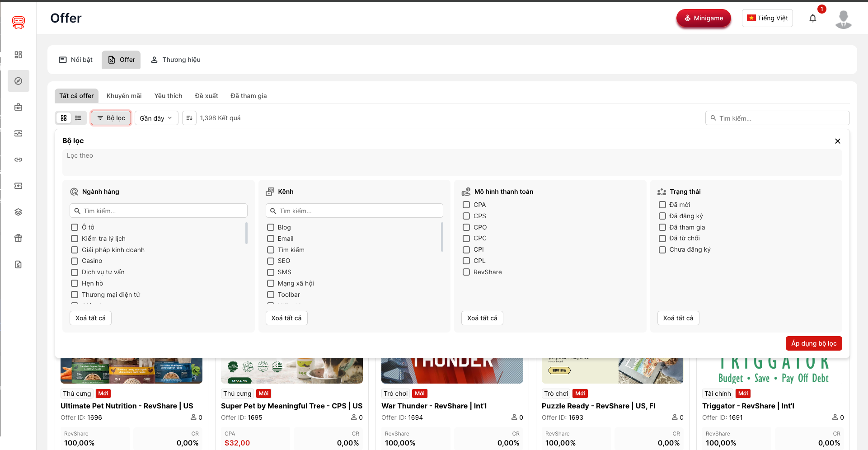Switch to list view layout
Image resolution: width=868 pixels, height=450 pixels.
(x=78, y=118)
